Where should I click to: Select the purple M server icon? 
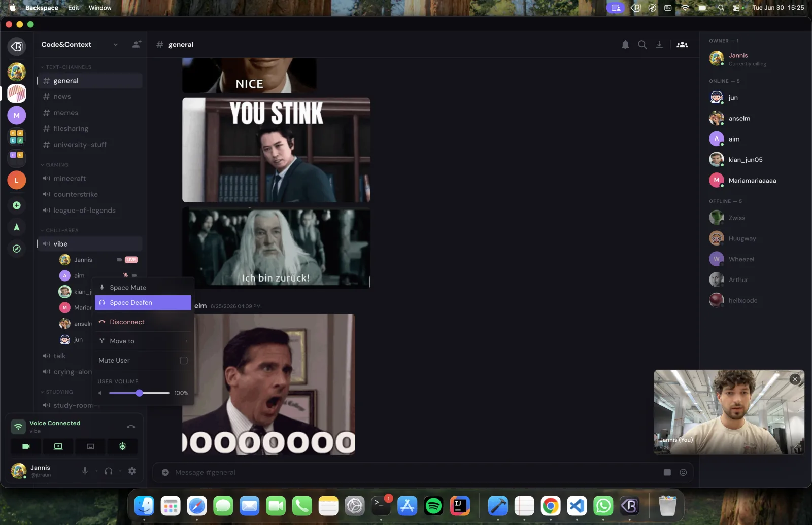17,115
